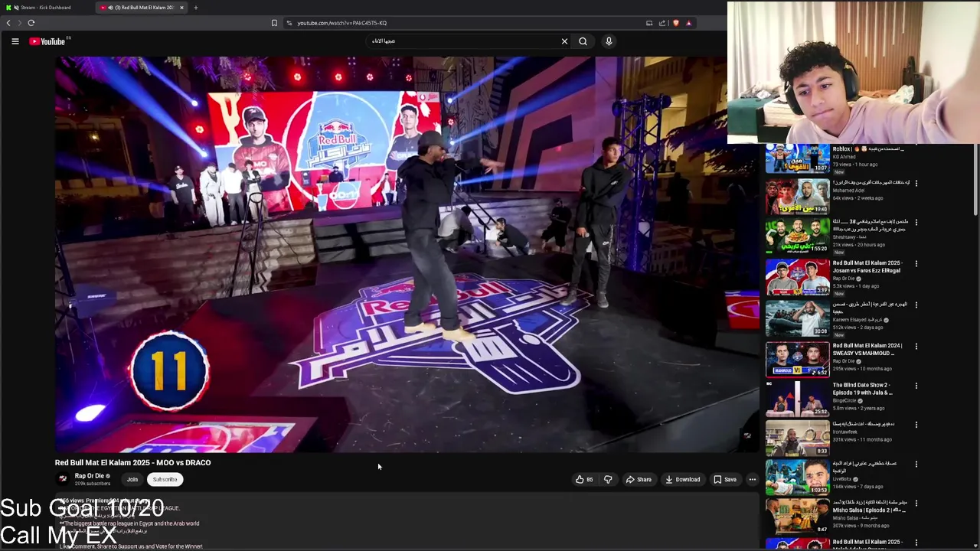
Task: Bookmark this page using the bookmark icon
Action: point(274,23)
